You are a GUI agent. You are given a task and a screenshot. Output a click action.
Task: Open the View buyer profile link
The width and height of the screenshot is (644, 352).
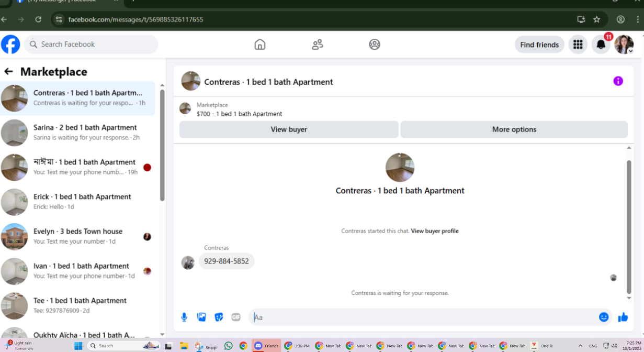click(435, 231)
